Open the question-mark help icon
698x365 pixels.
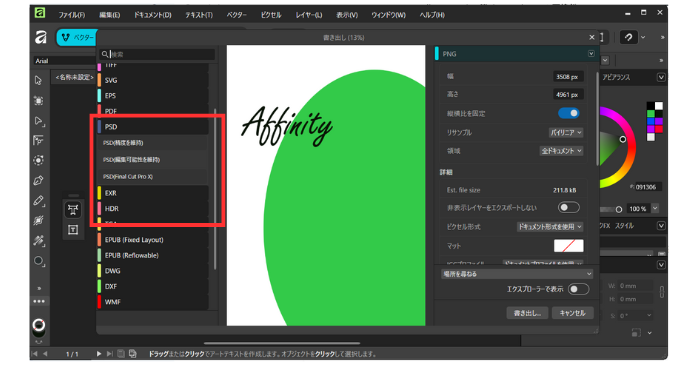pos(629,37)
